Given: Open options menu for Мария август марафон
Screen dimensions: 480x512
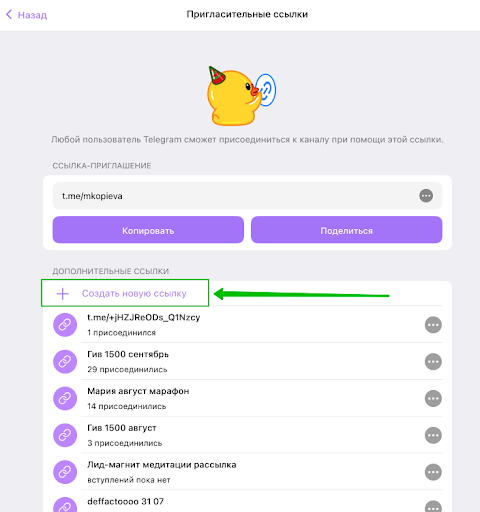Looking at the screenshot, I should tap(433, 398).
